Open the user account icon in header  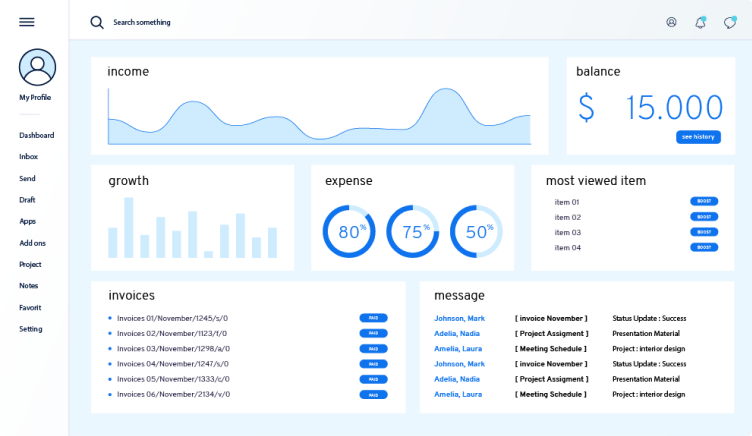[x=671, y=22]
